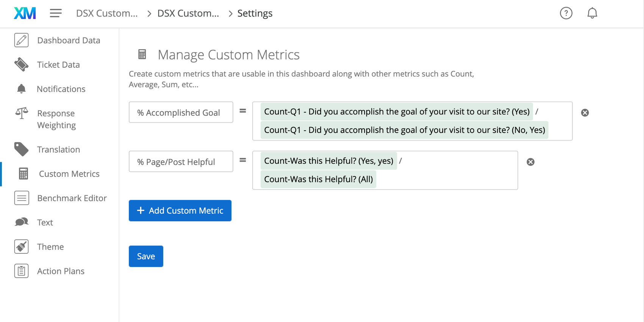The image size is (644, 322).
Task: Click the Translation tag icon
Action: [22, 149]
